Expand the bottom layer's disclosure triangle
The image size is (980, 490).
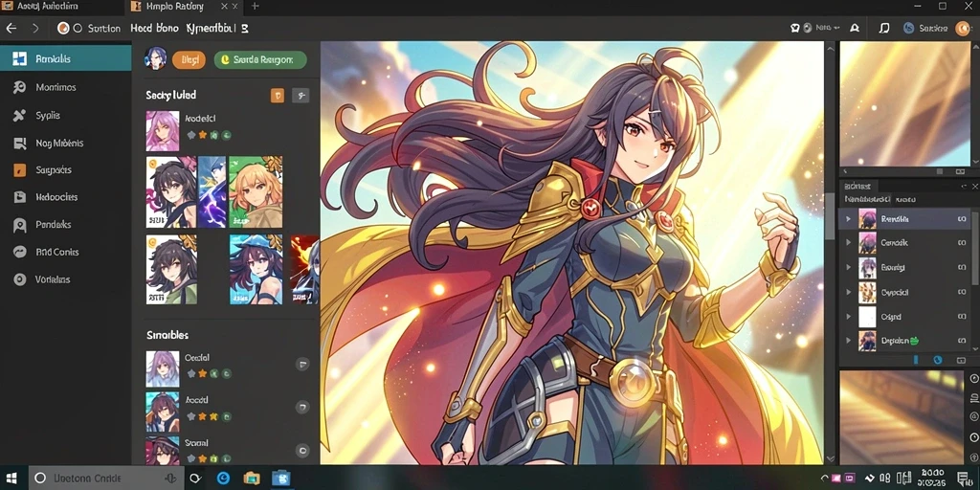tap(848, 342)
